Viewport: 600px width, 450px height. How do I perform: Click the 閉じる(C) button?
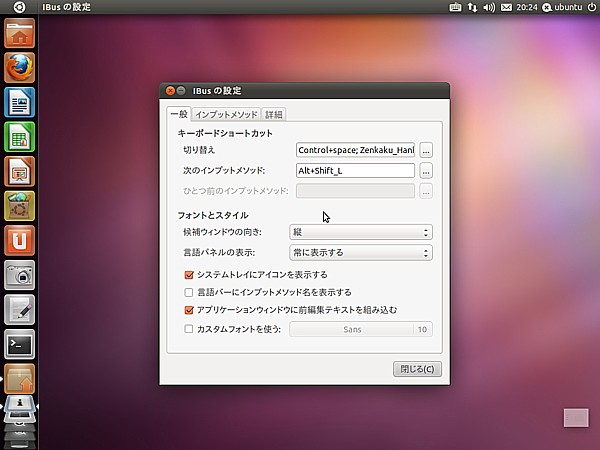417,369
